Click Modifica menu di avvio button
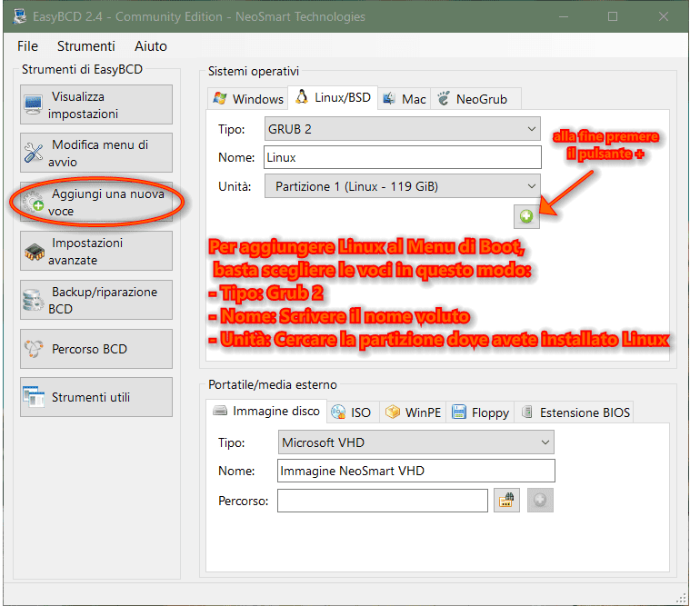The width and height of the screenshot is (700, 606). pos(96,153)
